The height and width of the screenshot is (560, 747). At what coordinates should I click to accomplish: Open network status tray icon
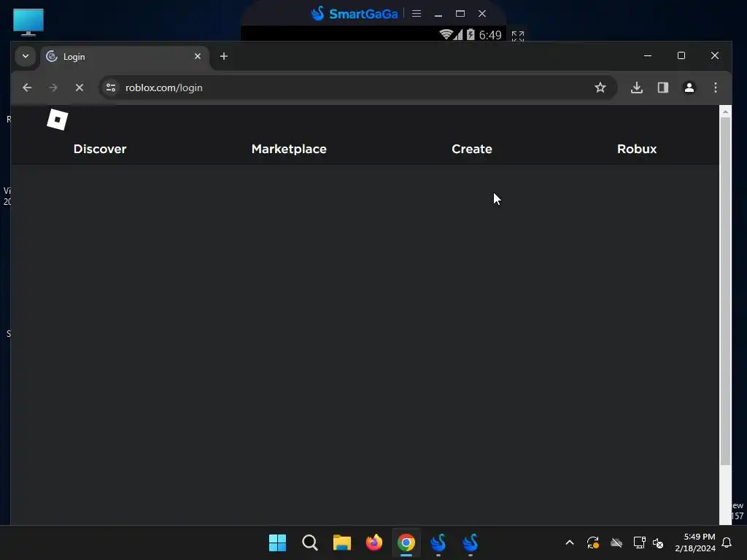tap(639, 542)
